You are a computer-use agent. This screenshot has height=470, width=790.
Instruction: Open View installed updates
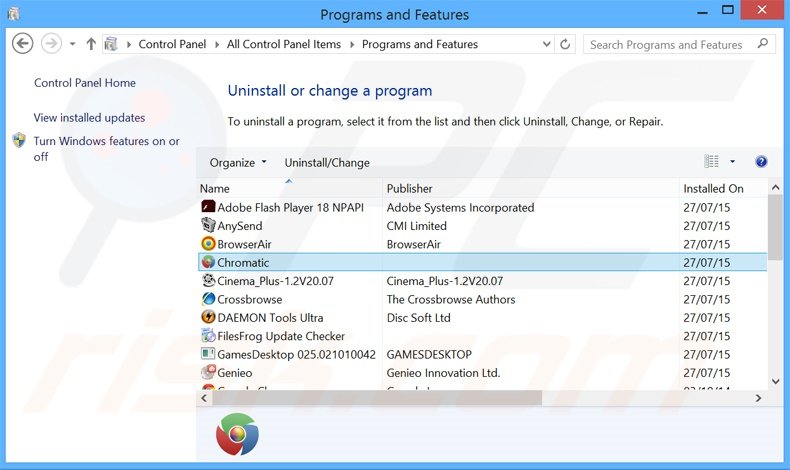[89, 118]
